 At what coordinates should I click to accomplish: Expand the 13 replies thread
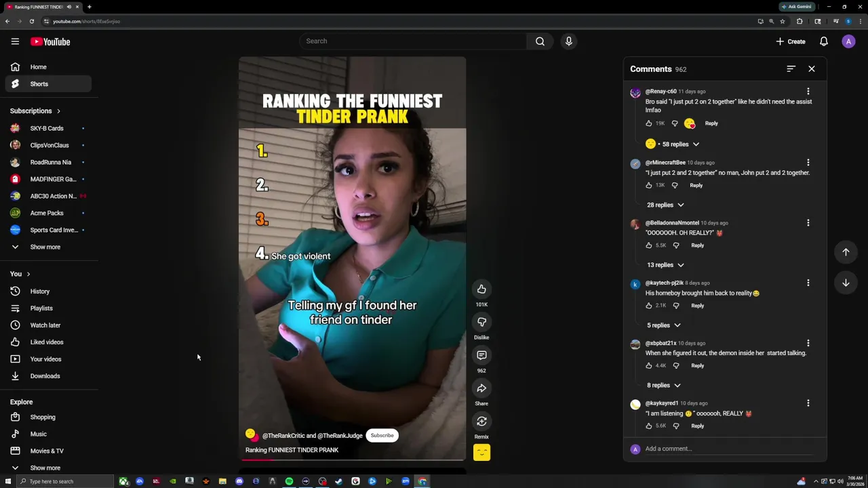tap(665, 265)
